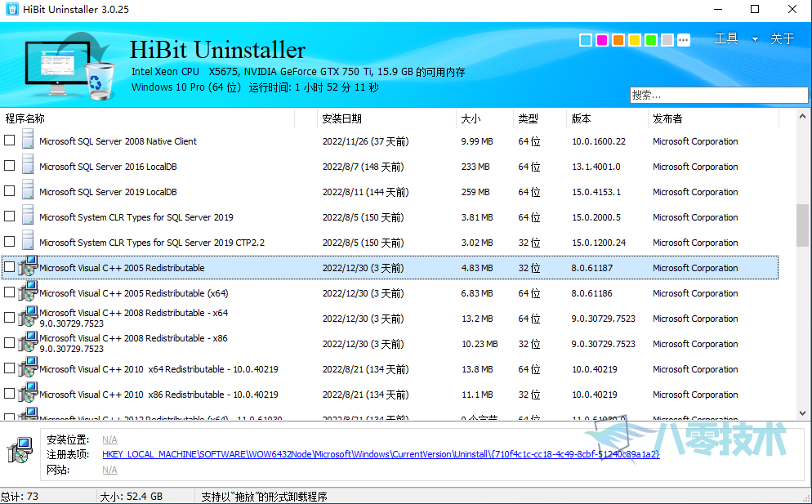Enable checkbox for Visual C++ 2008 Redistributable - x64
The width and height of the screenshot is (812, 504).
click(x=9, y=318)
